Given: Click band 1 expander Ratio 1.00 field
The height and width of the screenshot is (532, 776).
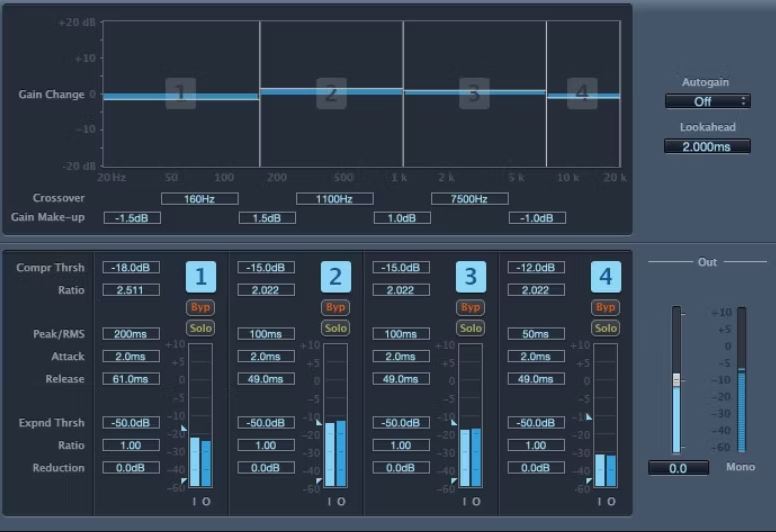Looking at the screenshot, I should point(131,445).
